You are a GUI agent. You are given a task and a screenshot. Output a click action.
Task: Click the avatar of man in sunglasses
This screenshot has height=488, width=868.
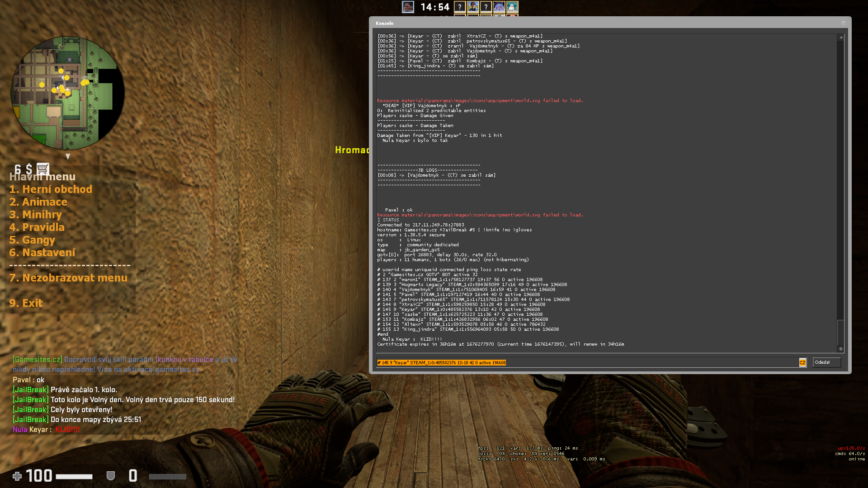tap(473, 7)
